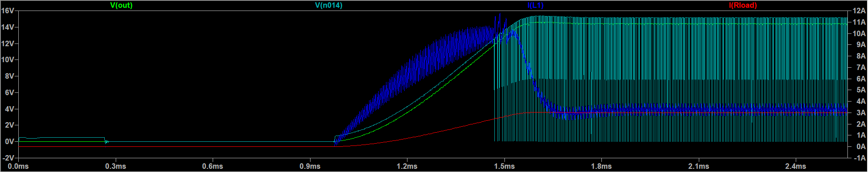Click the 14V tick on voltage axis
868x172 pixels.
click(x=7, y=27)
